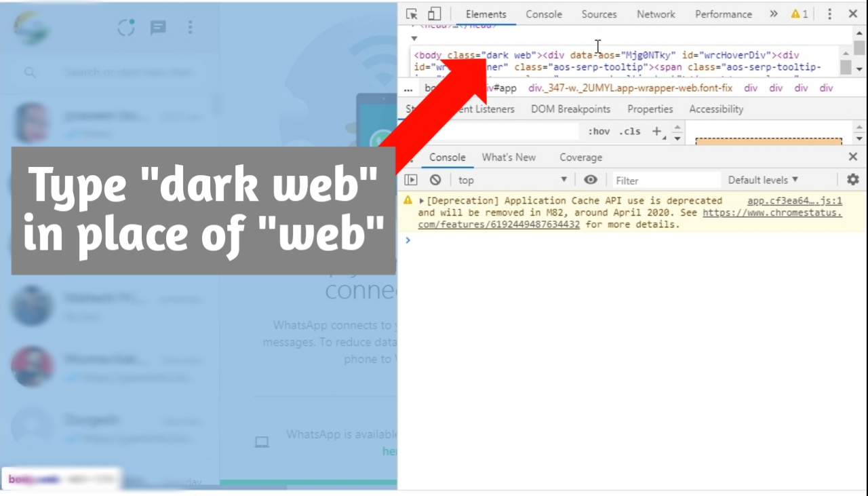868x496 pixels.
Task: Open WhatsApp status circle icon
Action: pyautogui.click(x=126, y=27)
